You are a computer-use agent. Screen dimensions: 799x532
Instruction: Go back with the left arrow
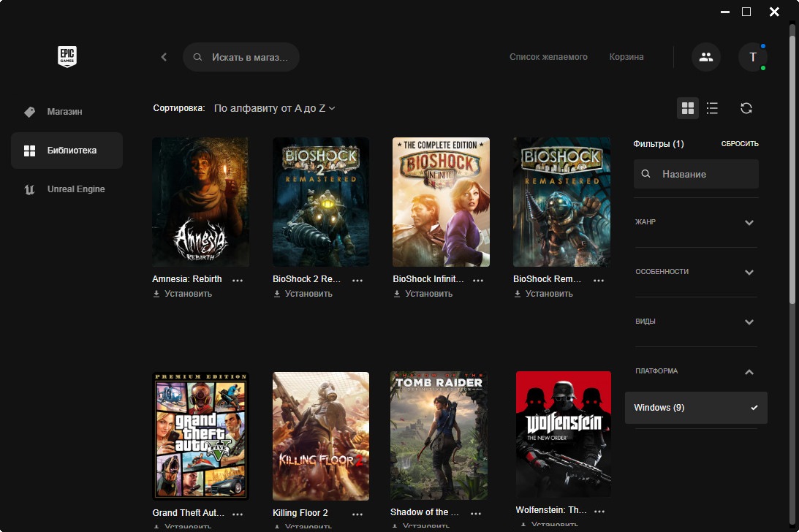pyautogui.click(x=164, y=57)
